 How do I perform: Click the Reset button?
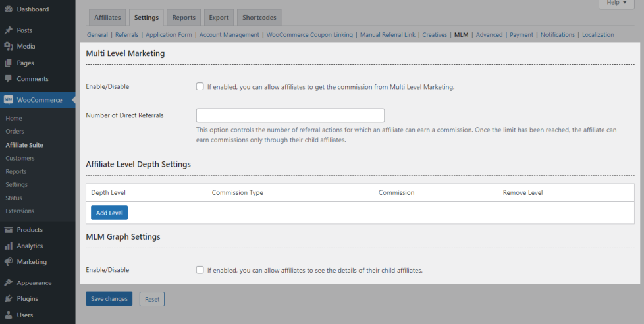[x=152, y=299]
